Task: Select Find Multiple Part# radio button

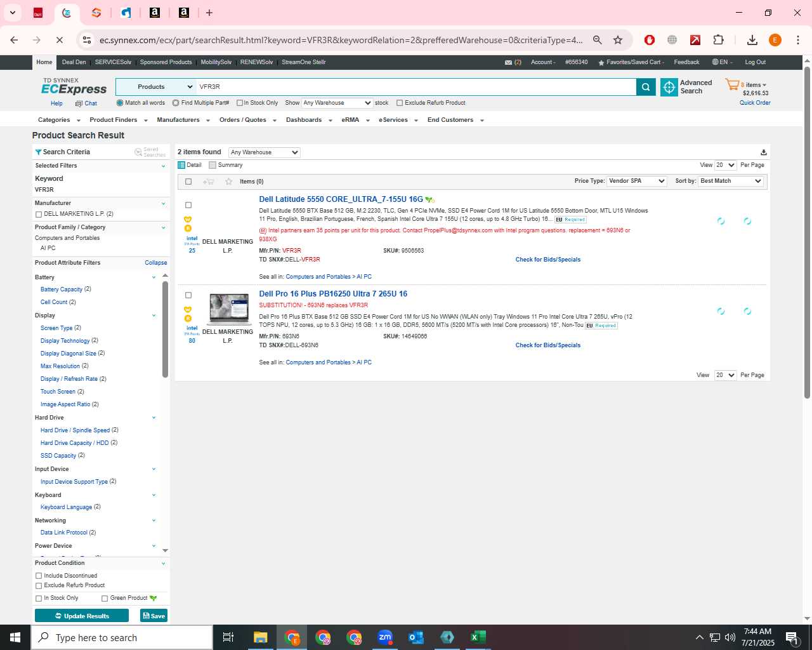Action: point(176,103)
